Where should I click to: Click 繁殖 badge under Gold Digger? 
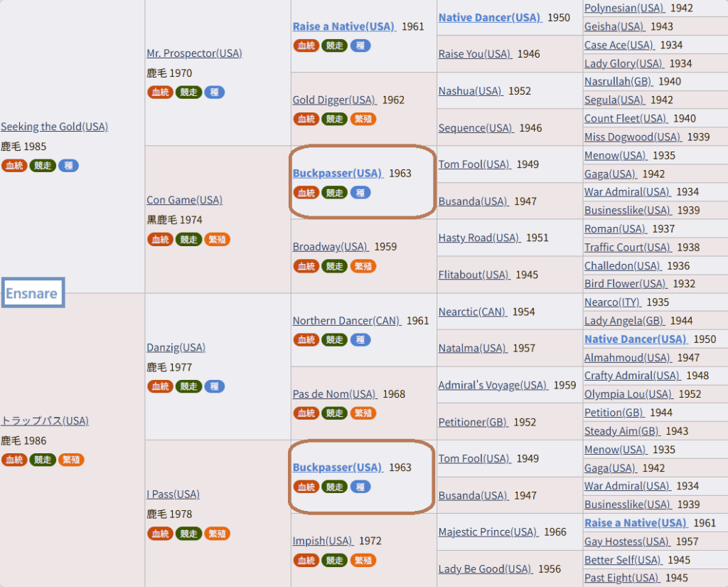[x=363, y=119]
